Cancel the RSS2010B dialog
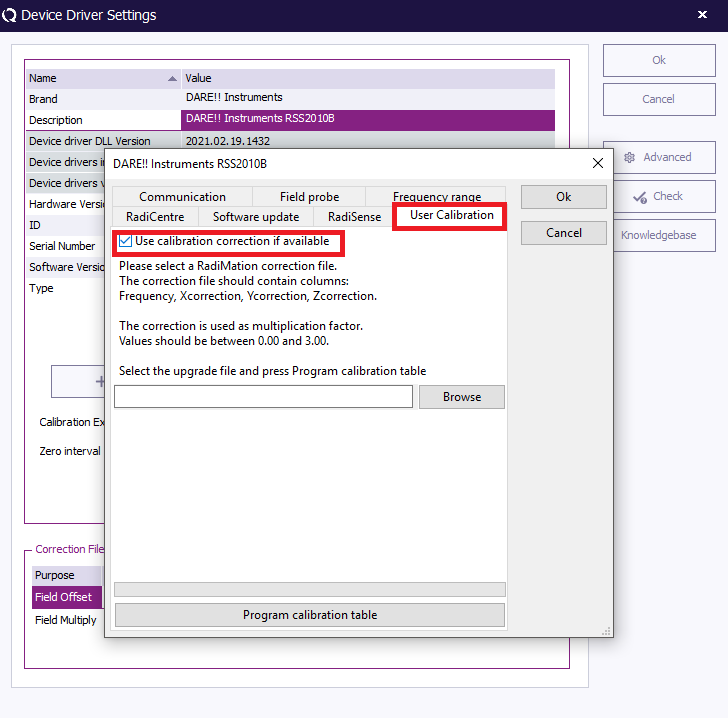Viewport: 728px width, 718px height. pos(563,232)
